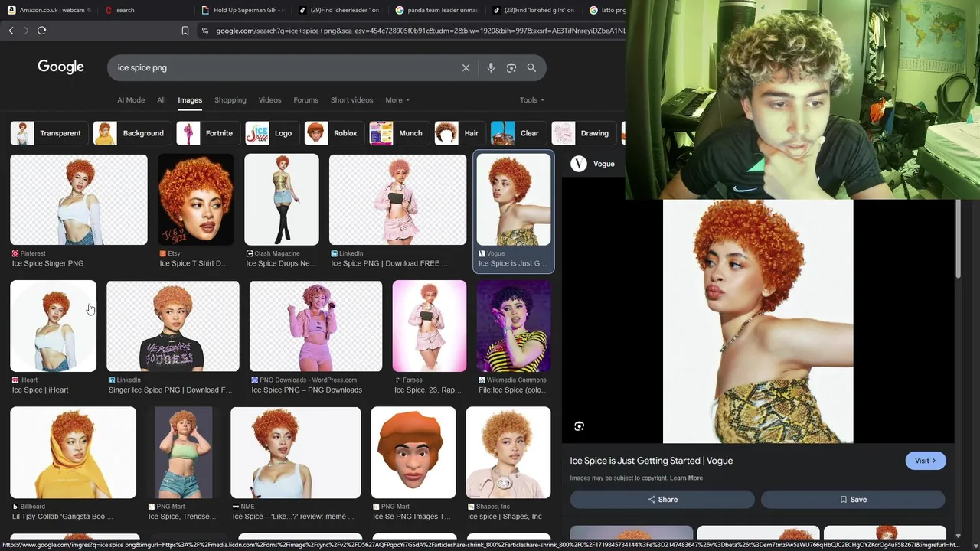The image size is (980, 551).
Task: Switch to the panda team leader tab
Action: coord(437,10)
